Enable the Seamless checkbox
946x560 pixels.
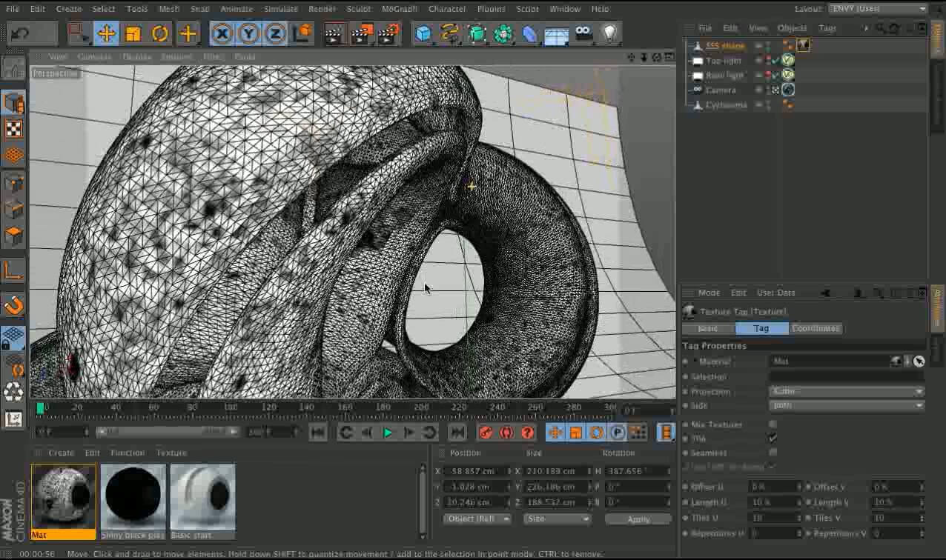click(x=773, y=453)
